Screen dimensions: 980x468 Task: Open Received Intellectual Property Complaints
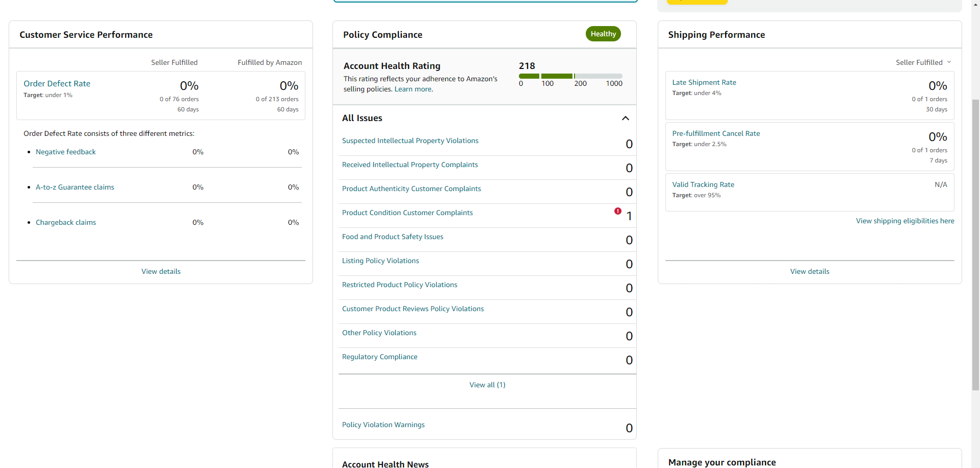[x=410, y=165]
